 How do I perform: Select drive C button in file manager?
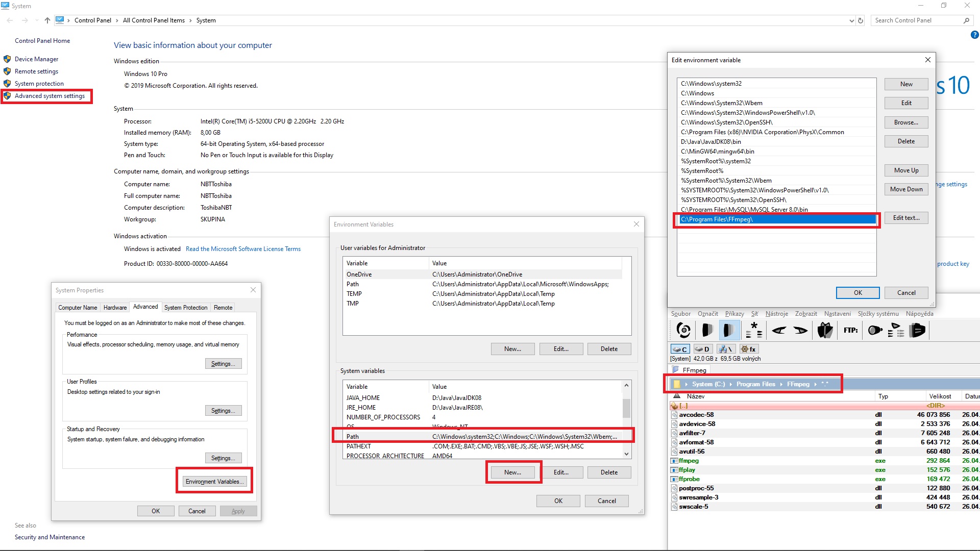pyautogui.click(x=680, y=349)
